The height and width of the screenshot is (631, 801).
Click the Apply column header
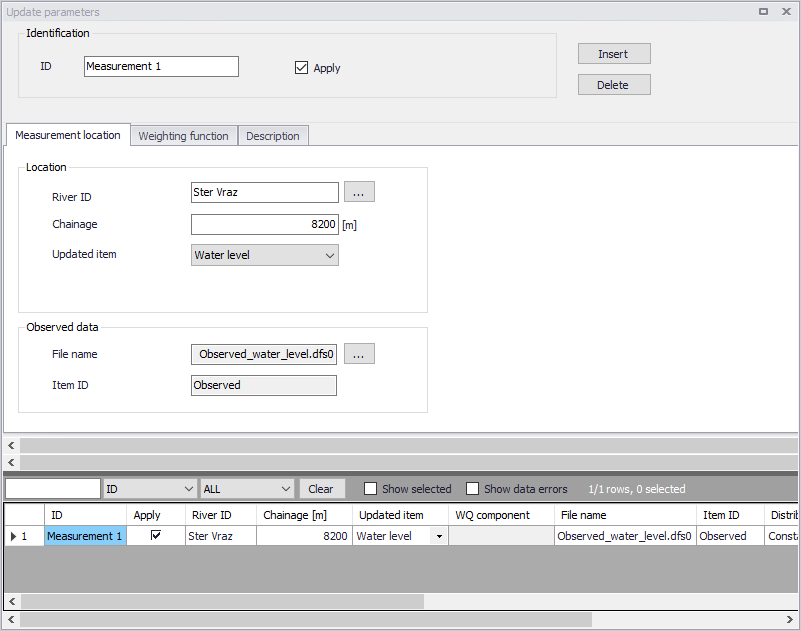[156, 515]
